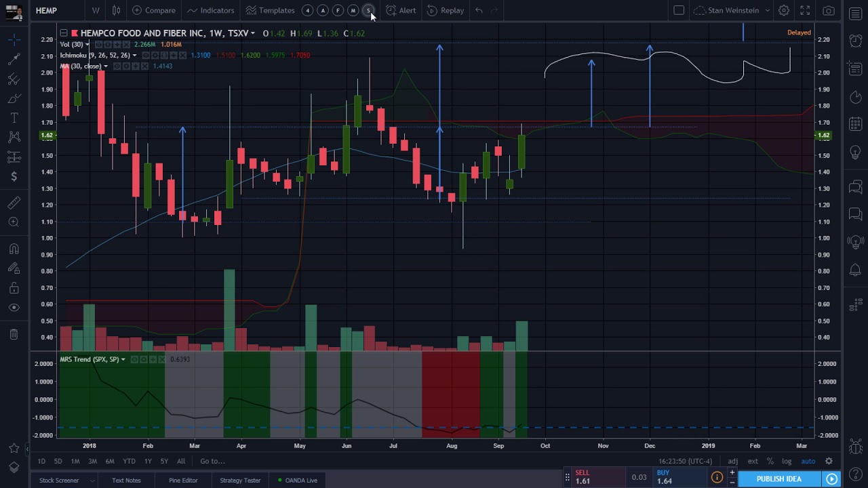This screenshot has height=488, width=868.
Task: Set the date range to YTD
Action: tap(129, 462)
